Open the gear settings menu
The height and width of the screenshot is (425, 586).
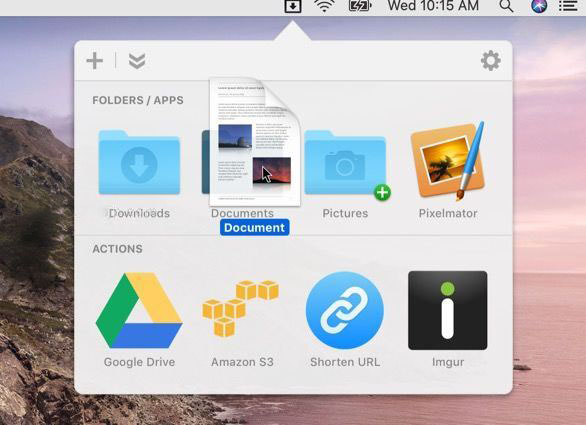tap(491, 61)
